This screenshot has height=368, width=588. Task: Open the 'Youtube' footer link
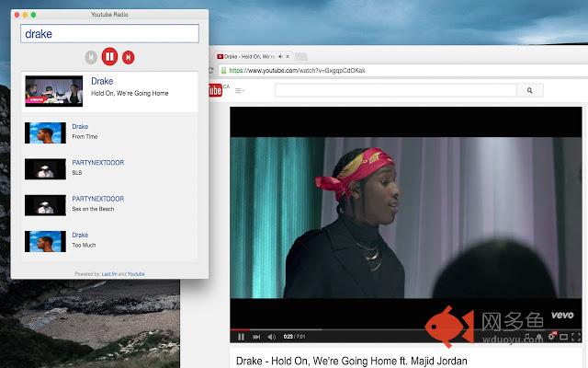coord(136,274)
